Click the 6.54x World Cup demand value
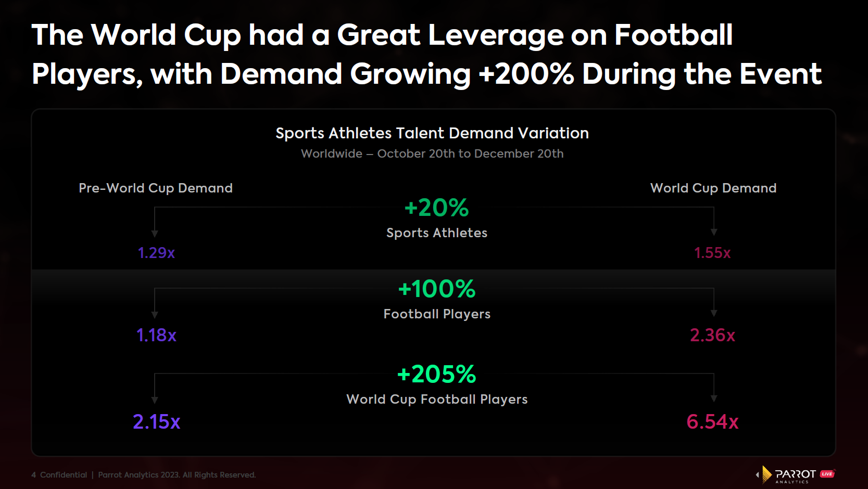This screenshot has height=489, width=868. coord(712,422)
